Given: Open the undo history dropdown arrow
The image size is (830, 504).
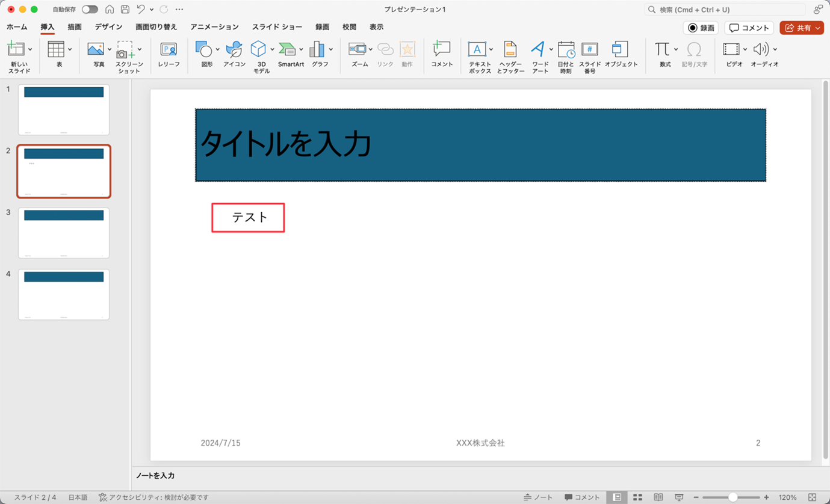Looking at the screenshot, I should point(151,10).
